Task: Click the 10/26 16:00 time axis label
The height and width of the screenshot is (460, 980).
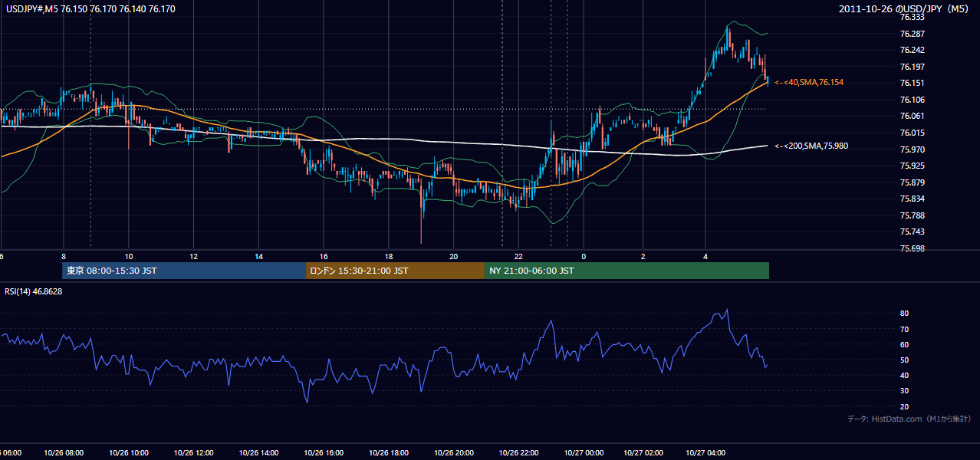Action: click(x=324, y=452)
